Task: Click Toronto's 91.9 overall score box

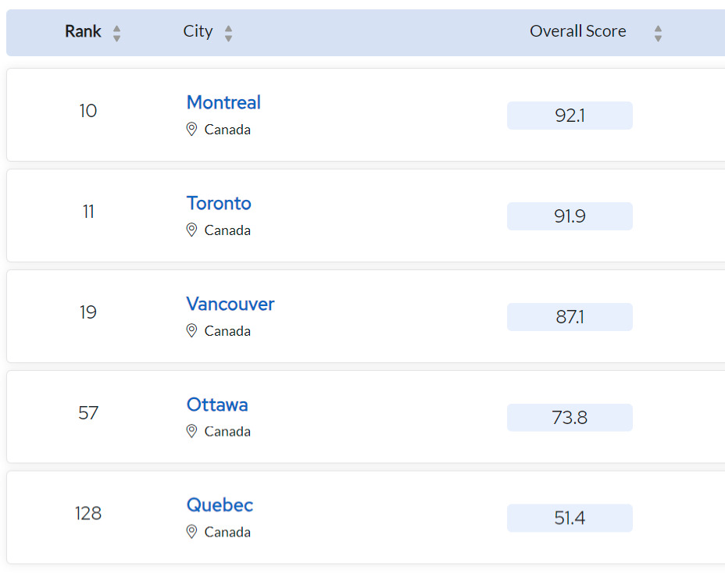Action: [570, 216]
